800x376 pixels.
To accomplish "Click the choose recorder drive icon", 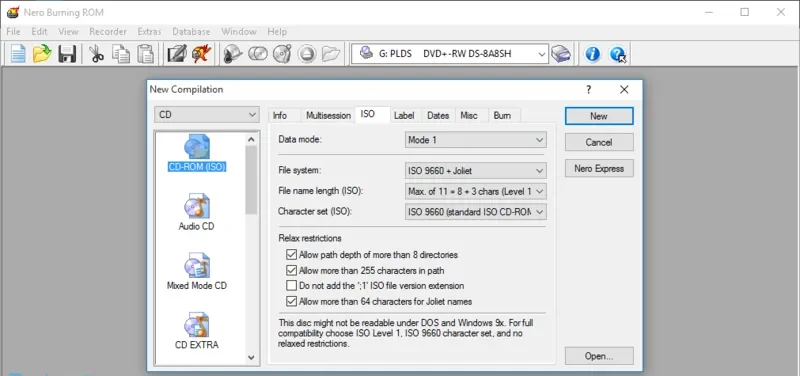I will [x=561, y=54].
